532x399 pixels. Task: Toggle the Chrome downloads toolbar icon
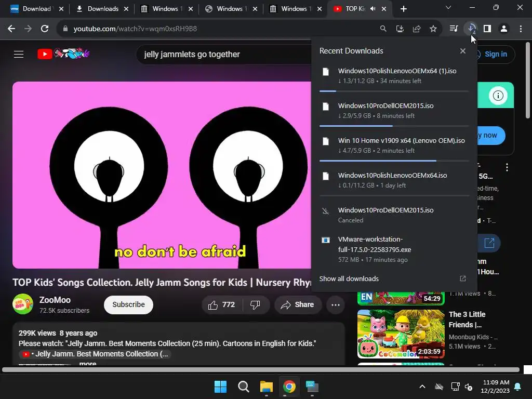point(471,29)
